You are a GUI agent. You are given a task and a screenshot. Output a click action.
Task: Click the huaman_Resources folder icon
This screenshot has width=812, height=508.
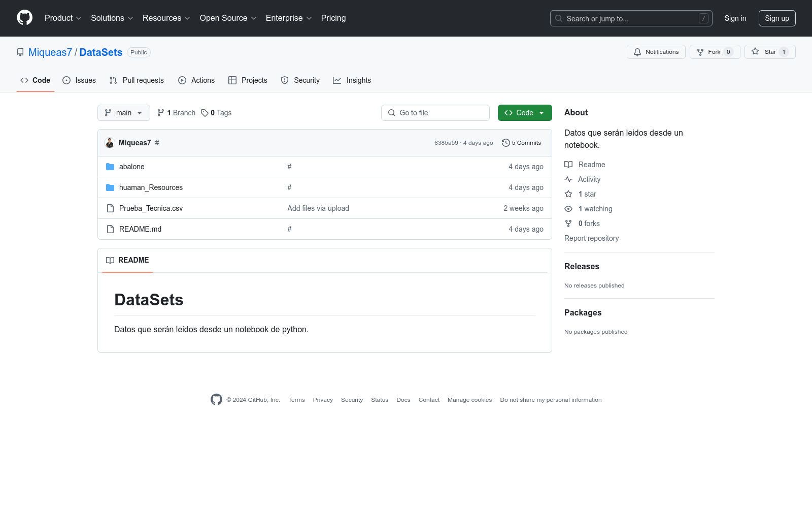point(110,187)
